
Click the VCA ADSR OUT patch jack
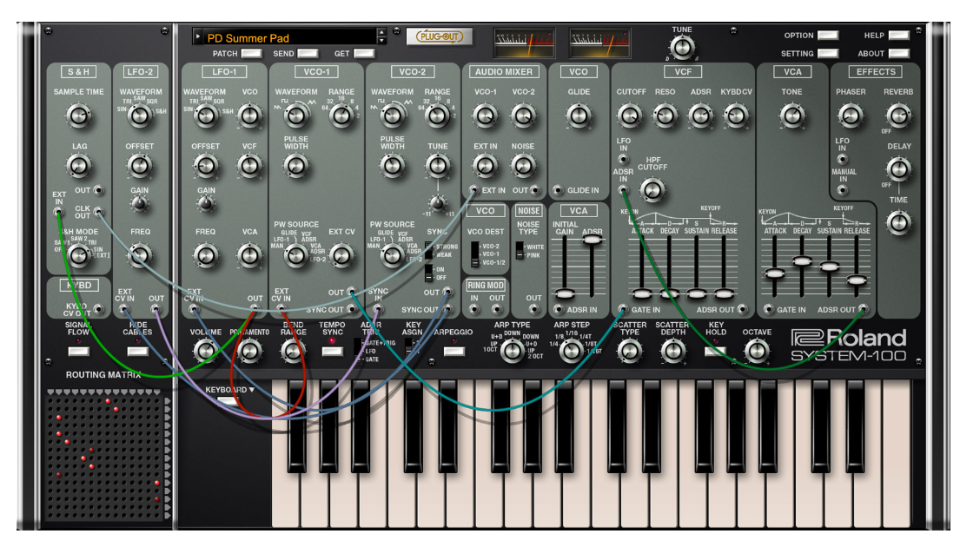pyautogui.click(x=863, y=309)
